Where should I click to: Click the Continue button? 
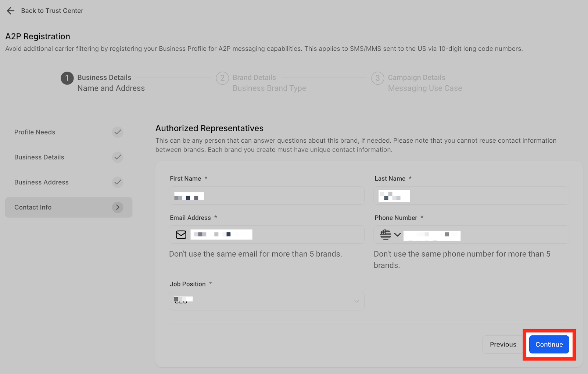point(549,345)
